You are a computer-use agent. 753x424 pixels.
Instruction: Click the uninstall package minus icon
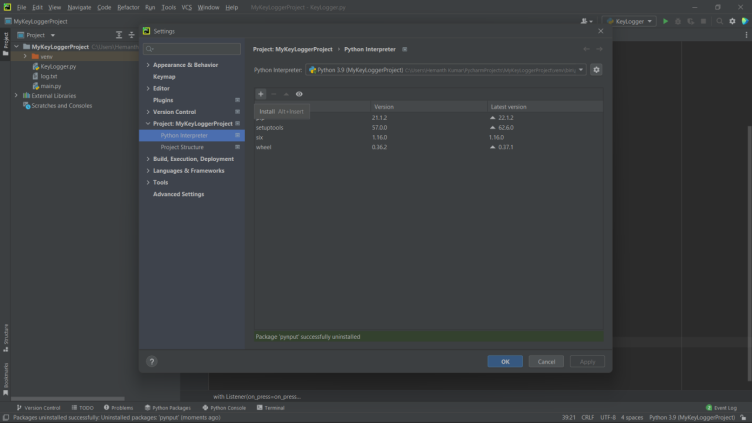click(274, 94)
